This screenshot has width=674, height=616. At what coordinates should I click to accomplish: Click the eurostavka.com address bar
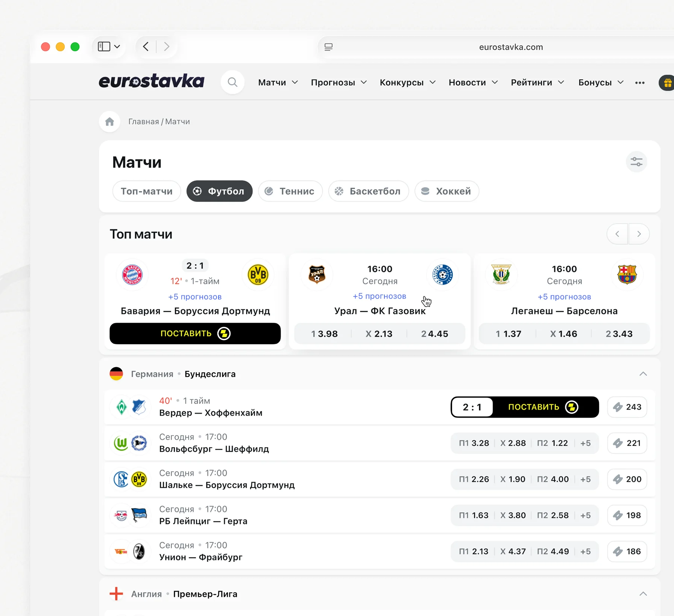[511, 47]
